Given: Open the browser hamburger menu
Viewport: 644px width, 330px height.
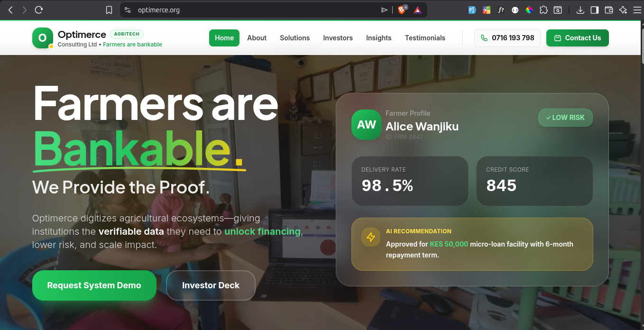Looking at the screenshot, I should point(637,10).
